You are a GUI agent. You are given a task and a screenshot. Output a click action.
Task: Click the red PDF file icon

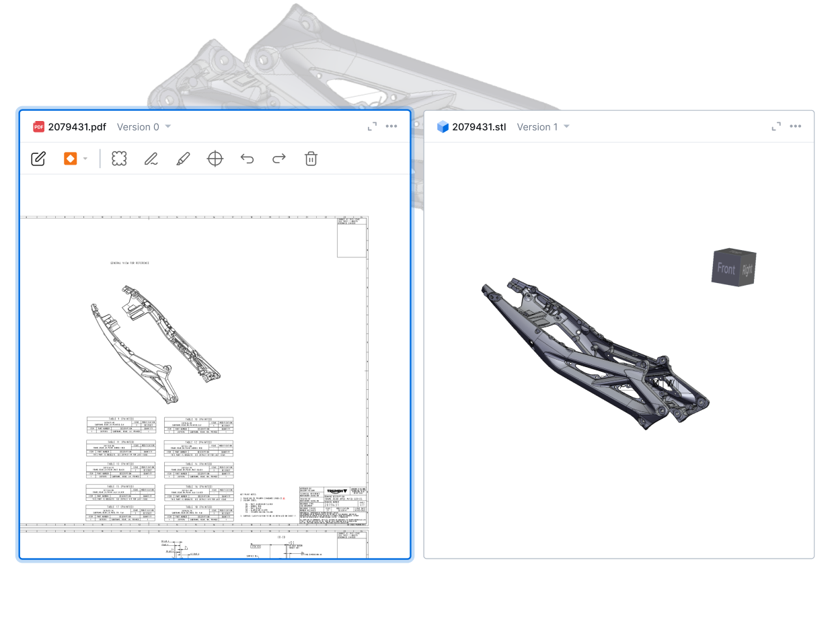(x=39, y=127)
